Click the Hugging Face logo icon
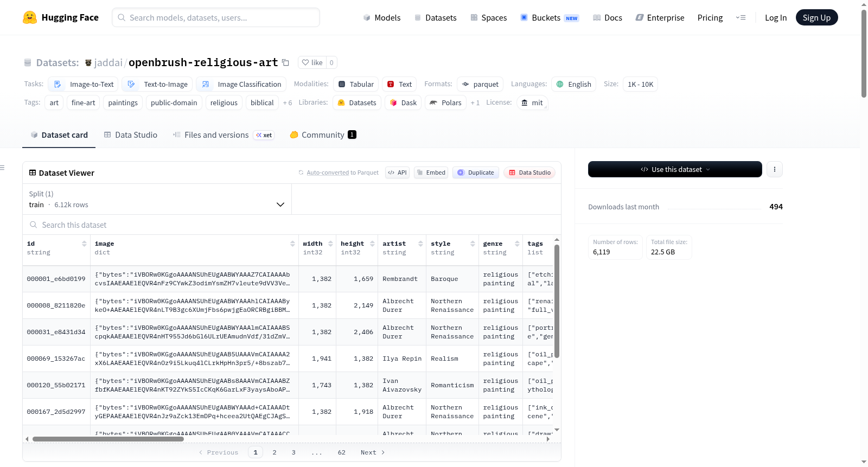 point(30,17)
